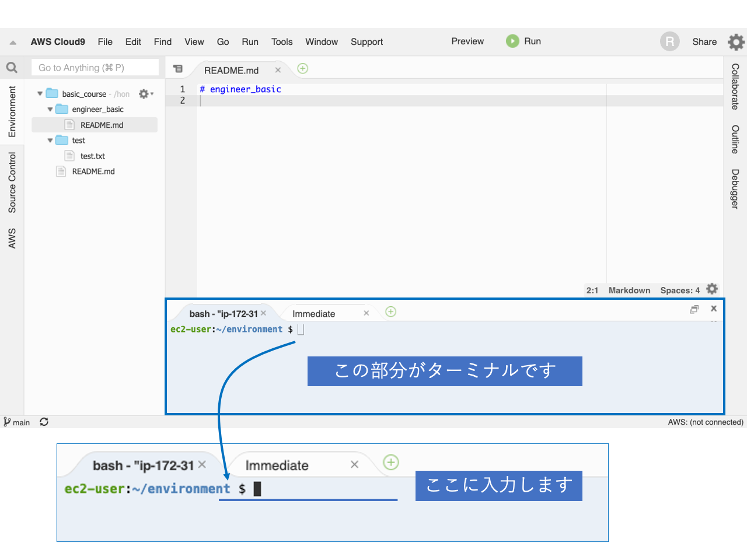Open the Edit menu
The height and width of the screenshot is (560, 747).
(133, 42)
